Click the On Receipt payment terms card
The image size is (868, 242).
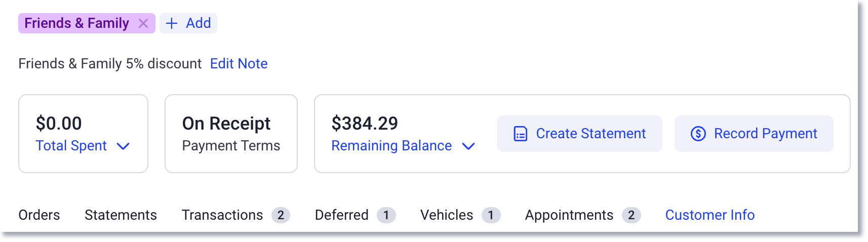[231, 134]
